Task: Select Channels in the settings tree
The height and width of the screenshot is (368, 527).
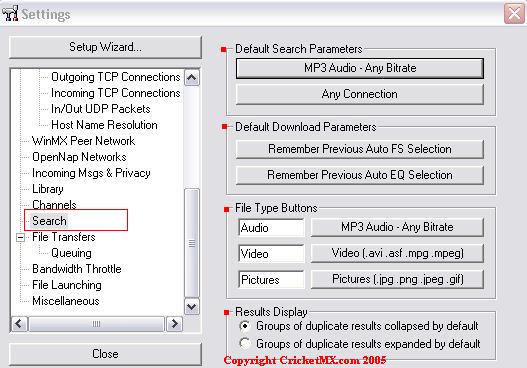Action: point(54,204)
